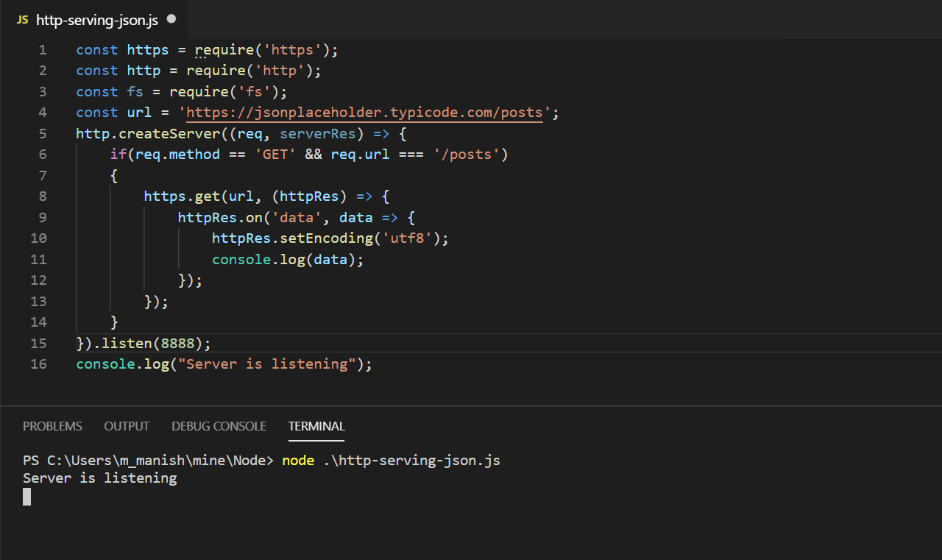Open the PROBLEMS panel tab
The width and height of the screenshot is (942, 560).
click(x=52, y=426)
